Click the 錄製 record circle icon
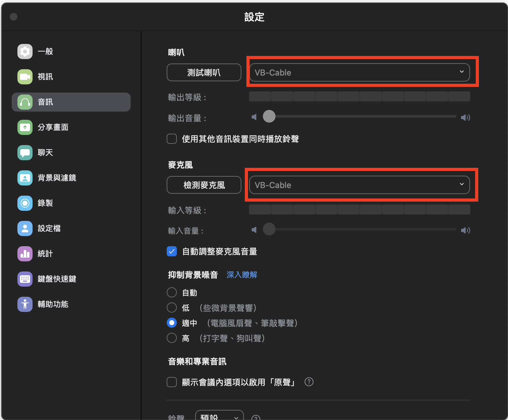Screen dimensions: 508x420 (25, 203)
